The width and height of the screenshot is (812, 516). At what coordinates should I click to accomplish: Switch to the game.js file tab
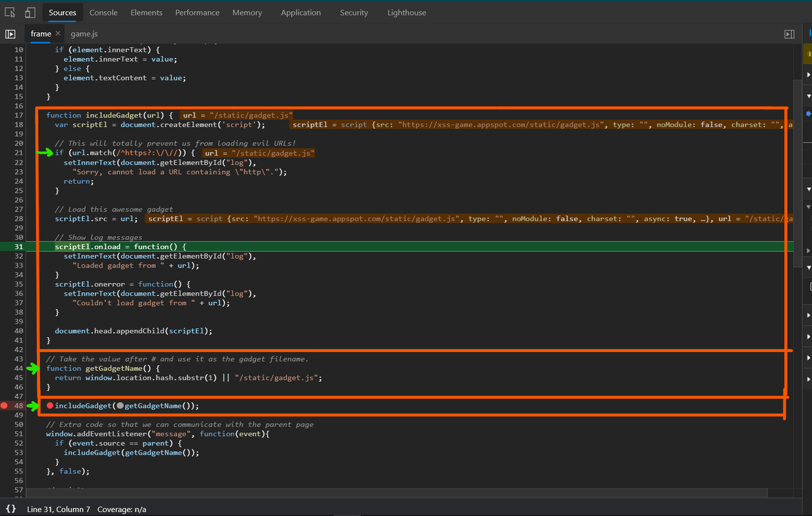click(x=85, y=34)
